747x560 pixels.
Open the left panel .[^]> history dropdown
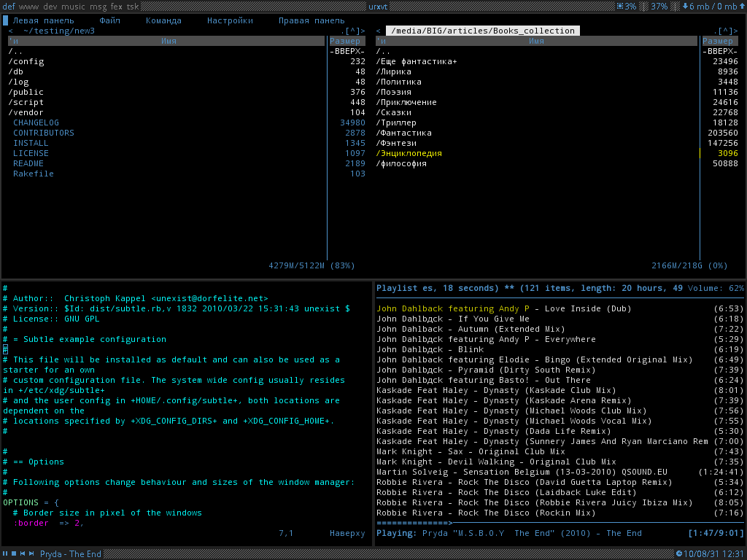[x=353, y=31]
